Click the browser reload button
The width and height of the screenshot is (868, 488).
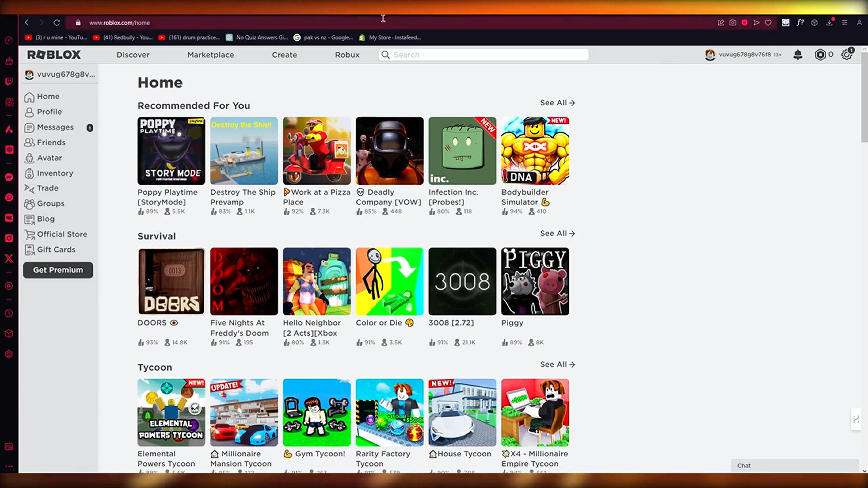tap(57, 23)
